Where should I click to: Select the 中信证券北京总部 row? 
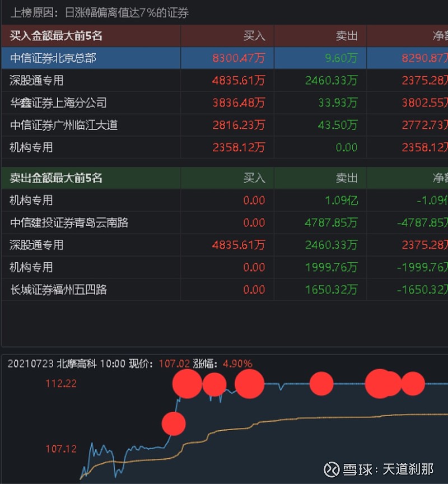click(x=225, y=58)
